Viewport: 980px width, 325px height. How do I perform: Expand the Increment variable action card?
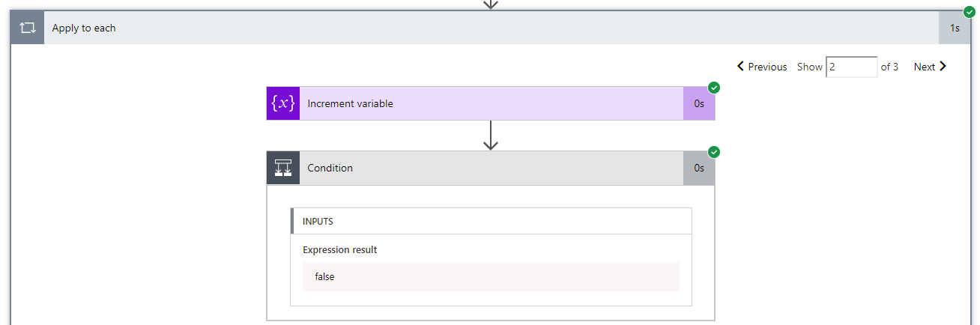(x=487, y=104)
